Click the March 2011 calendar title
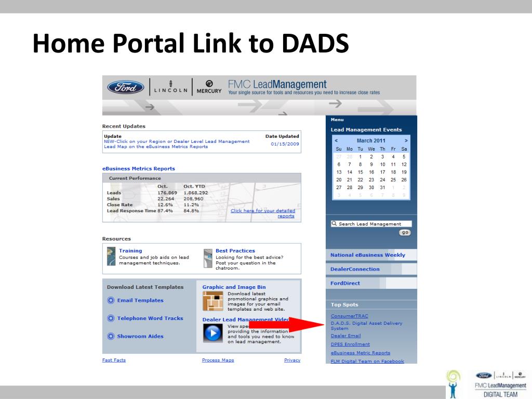Viewport: 532px width, 399px height. click(x=371, y=140)
